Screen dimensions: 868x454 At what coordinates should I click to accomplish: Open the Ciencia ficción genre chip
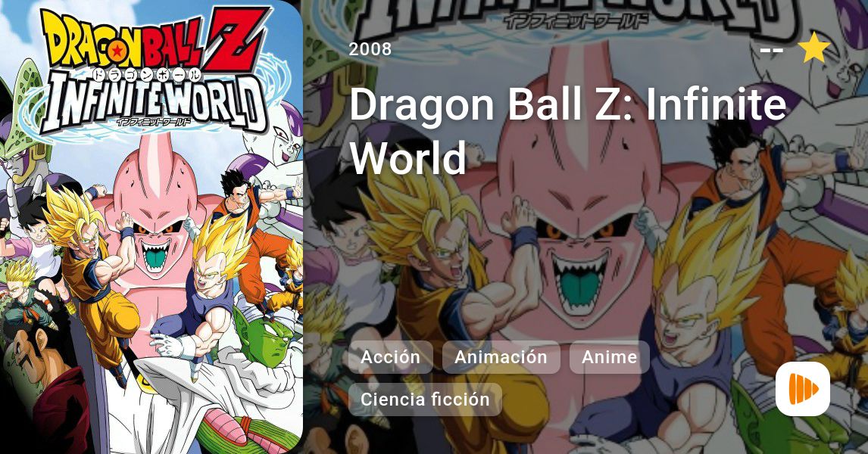[425, 400]
